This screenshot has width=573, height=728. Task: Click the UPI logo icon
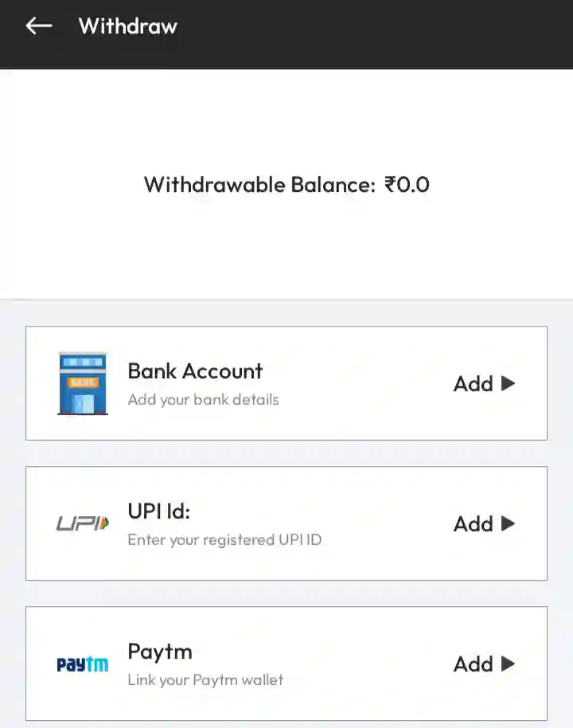pyautogui.click(x=83, y=523)
